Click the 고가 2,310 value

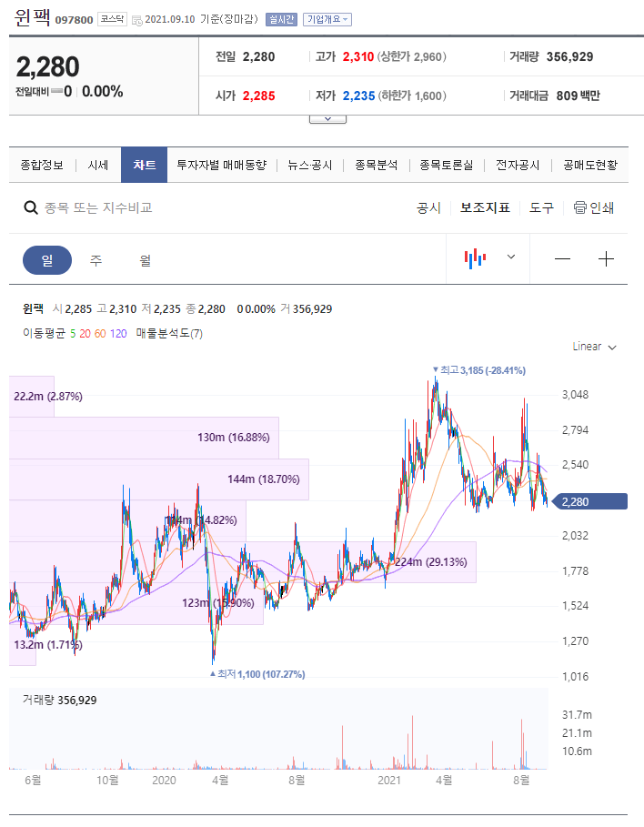[x=358, y=56]
